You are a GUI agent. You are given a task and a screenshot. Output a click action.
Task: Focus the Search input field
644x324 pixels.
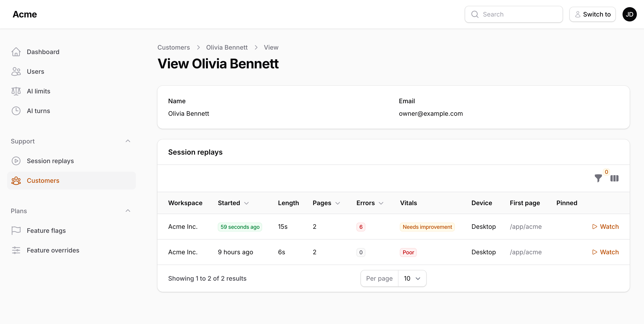click(x=514, y=15)
